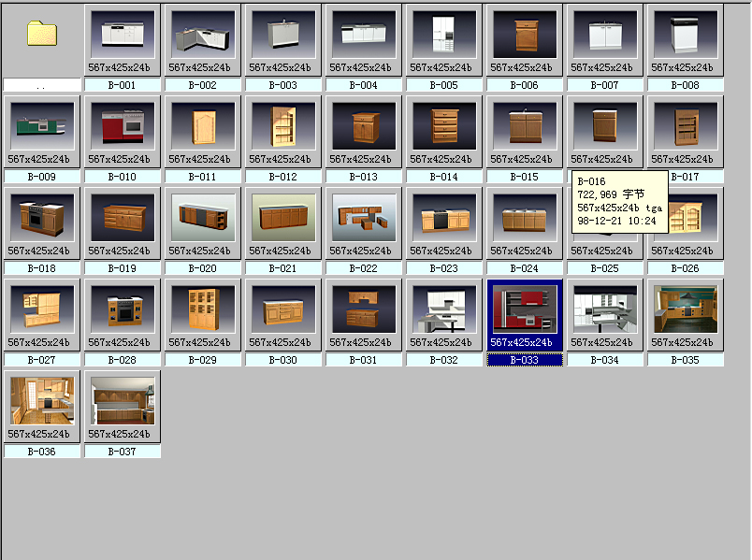The image size is (752, 560).
Task: Click the B-017 file name label
Action: (x=696, y=177)
